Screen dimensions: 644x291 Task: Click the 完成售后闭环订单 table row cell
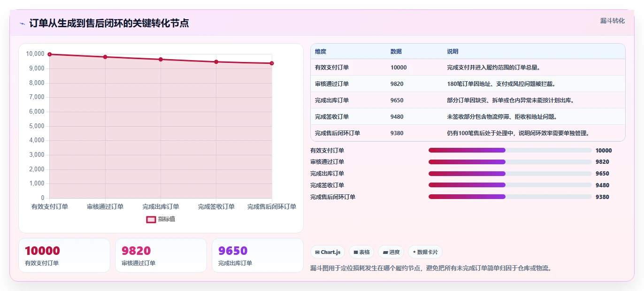(x=348, y=133)
